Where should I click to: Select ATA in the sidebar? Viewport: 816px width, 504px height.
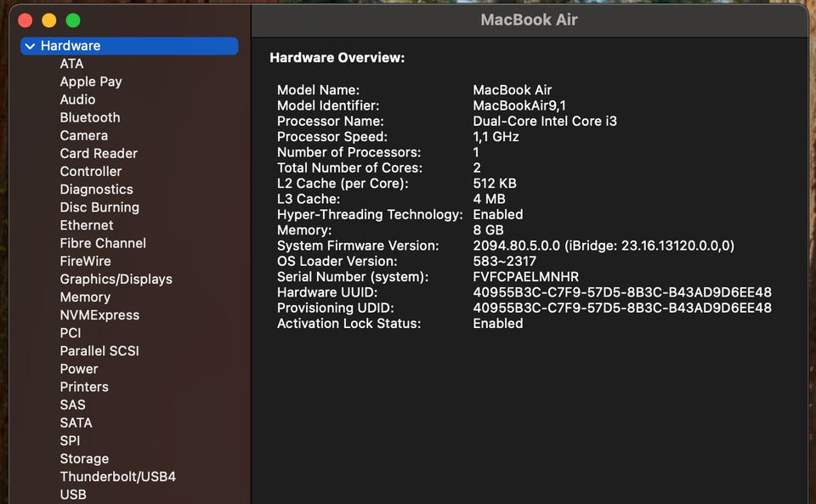pyautogui.click(x=71, y=64)
